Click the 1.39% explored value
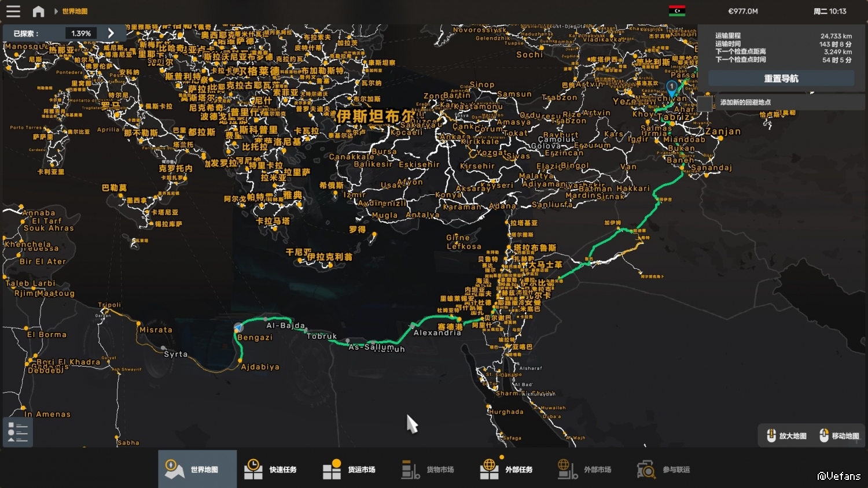This screenshot has width=868, height=488. [81, 34]
